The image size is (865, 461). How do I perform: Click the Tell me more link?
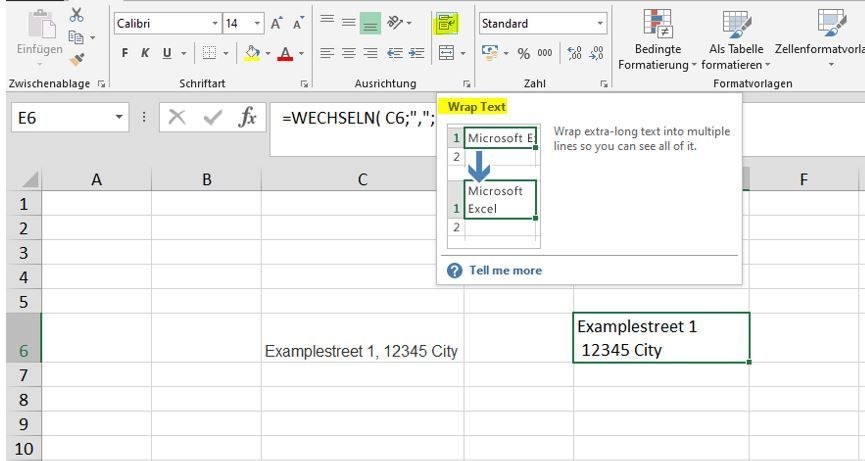(505, 270)
